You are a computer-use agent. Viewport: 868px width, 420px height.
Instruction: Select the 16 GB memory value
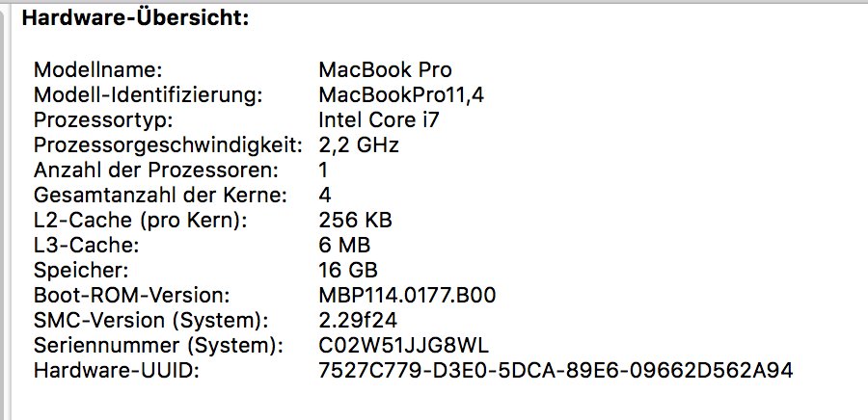pyautogui.click(x=348, y=271)
